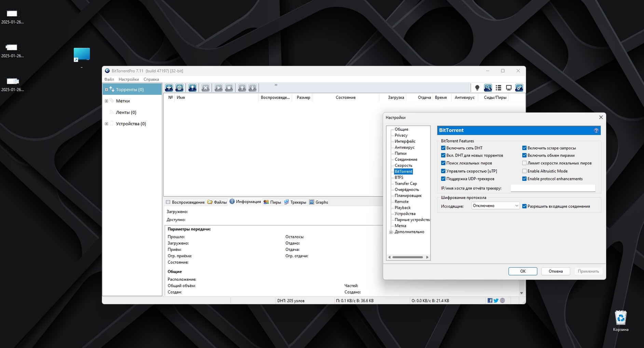The width and height of the screenshot is (644, 348).
Task: Toggle 'Включить сеть DHT' checkbox
Action: pyautogui.click(x=443, y=148)
